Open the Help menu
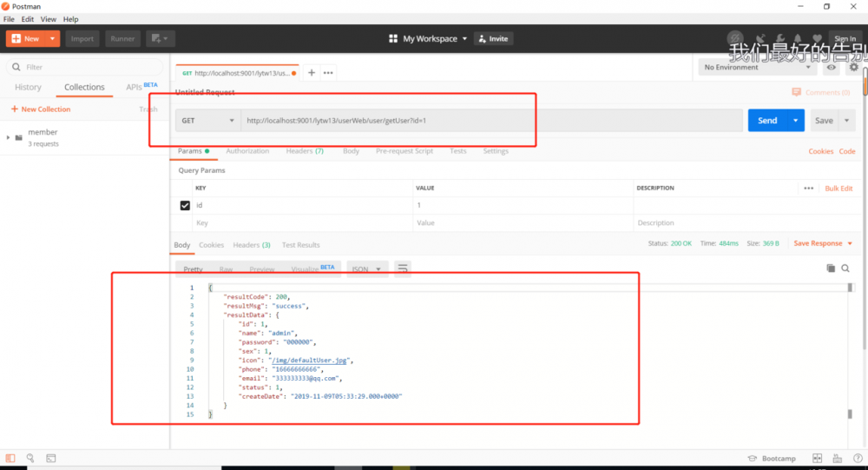This screenshot has width=868, height=470. [71, 19]
